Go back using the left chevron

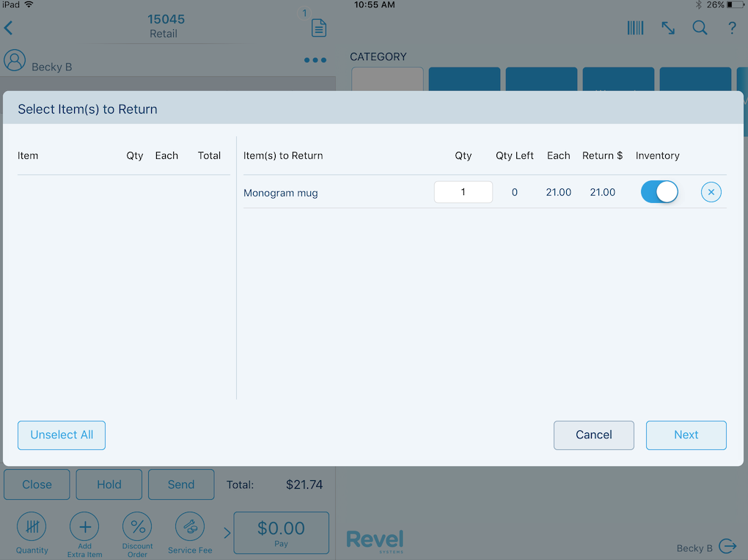(9, 28)
